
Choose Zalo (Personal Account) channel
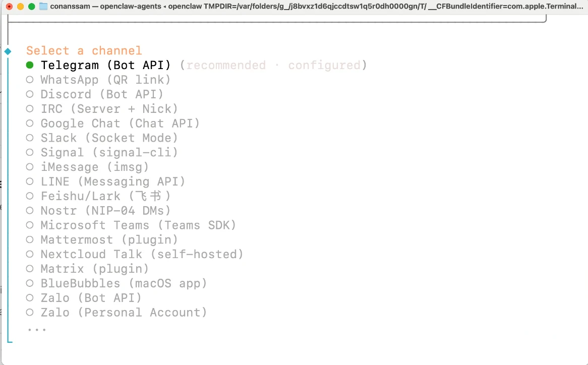(124, 313)
